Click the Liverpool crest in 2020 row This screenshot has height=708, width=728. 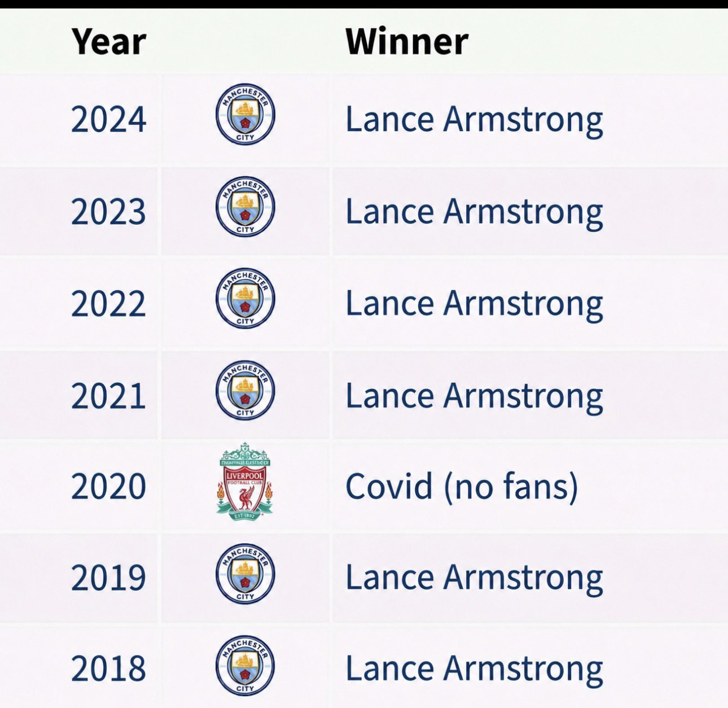point(245,481)
